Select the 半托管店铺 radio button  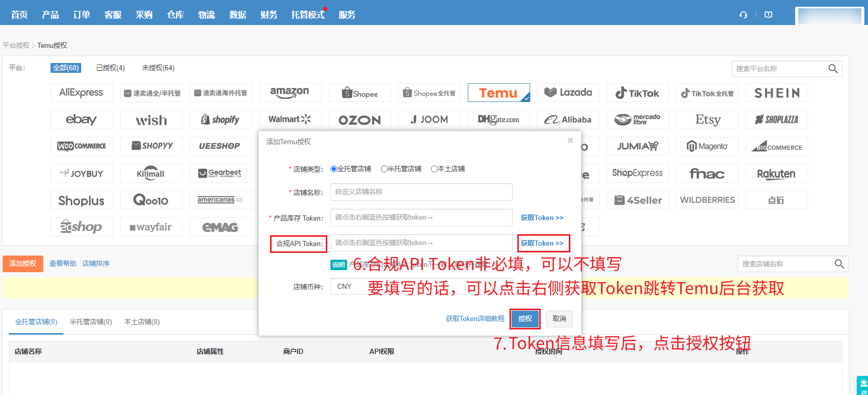coord(384,169)
